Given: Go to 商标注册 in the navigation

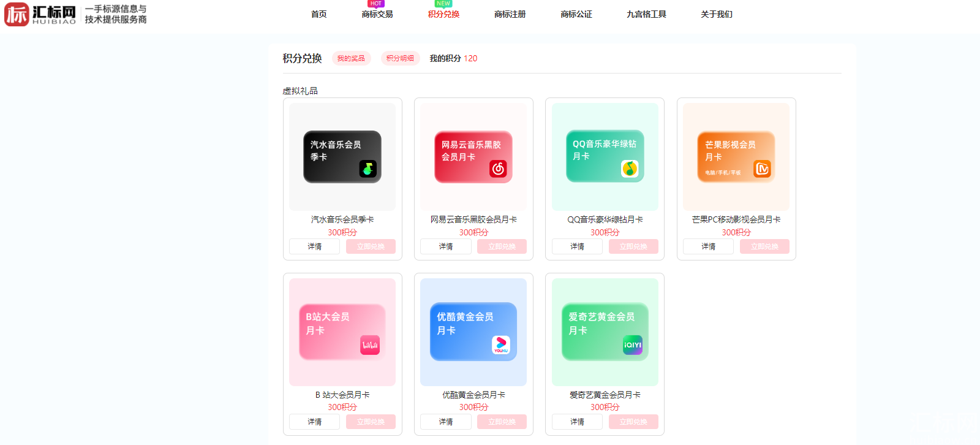Looking at the screenshot, I should (510, 14).
